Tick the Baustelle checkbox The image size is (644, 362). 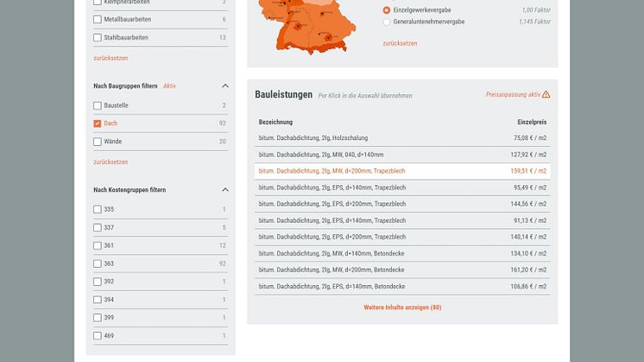[98, 105]
